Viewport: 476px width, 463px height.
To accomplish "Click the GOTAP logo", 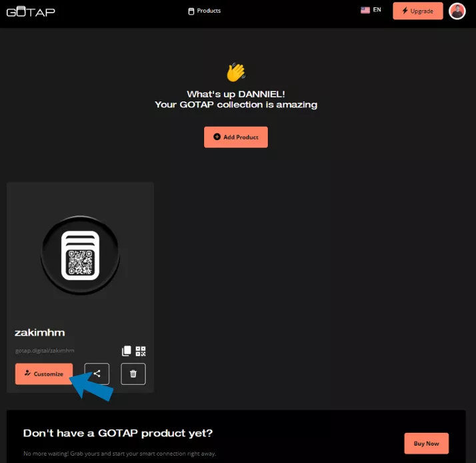I will [x=31, y=11].
